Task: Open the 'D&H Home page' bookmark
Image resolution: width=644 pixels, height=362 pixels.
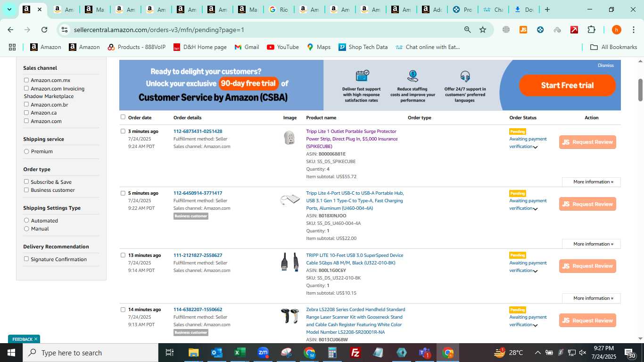Action: [200, 47]
